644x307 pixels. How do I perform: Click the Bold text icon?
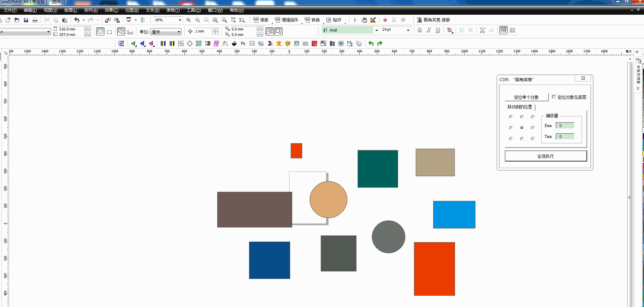click(x=420, y=30)
